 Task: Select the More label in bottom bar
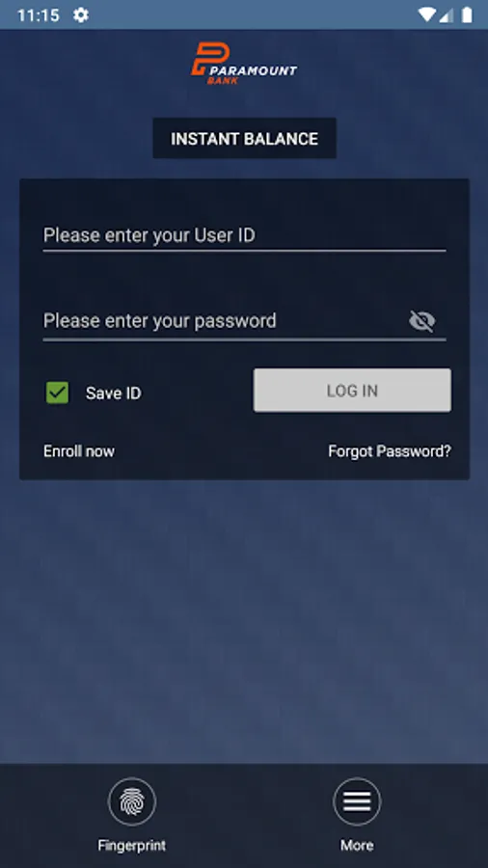point(357,845)
